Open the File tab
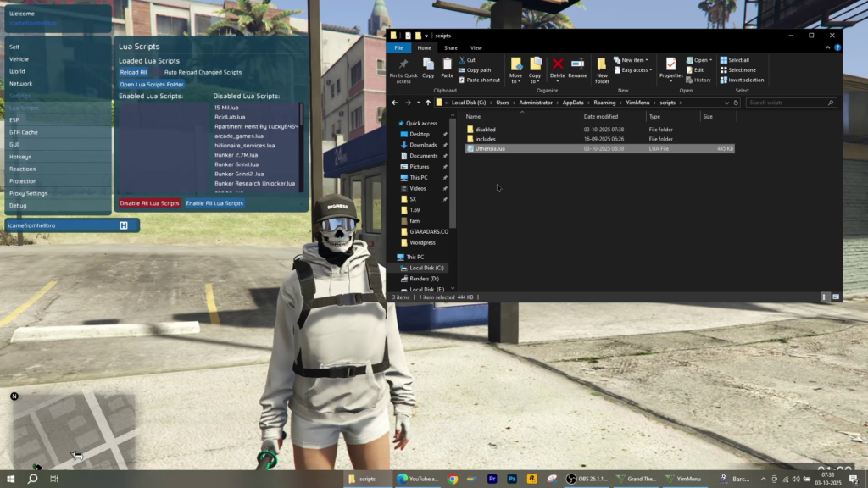This screenshot has height=488, width=868. pyautogui.click(x=398, y=47)
